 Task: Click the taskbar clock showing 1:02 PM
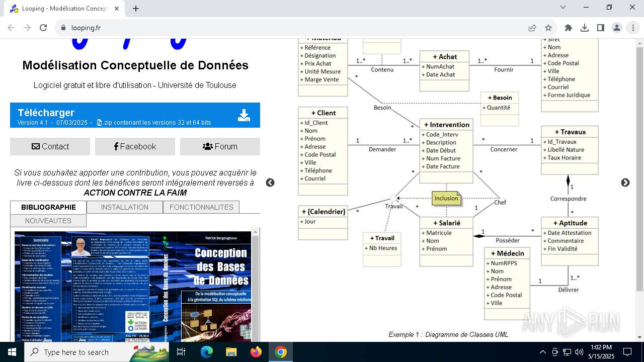(x=601, y=352)
